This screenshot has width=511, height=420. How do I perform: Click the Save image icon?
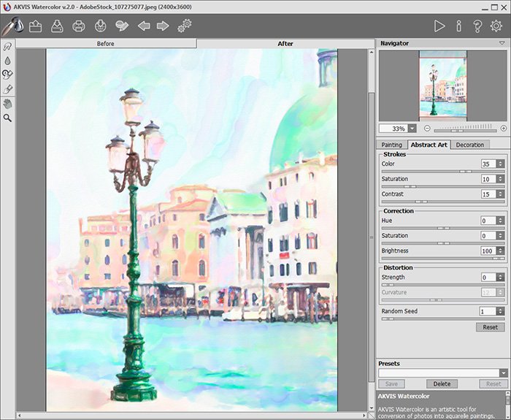(57, 26)
